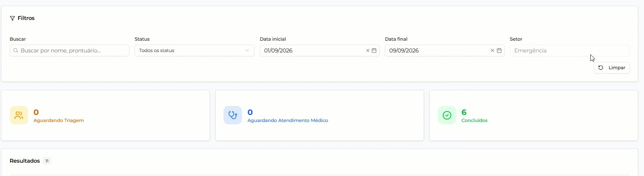Viewport: 644px width, 176px height.
Task: Select the Aguardando Atendimento Médico label
Action: pos(287,120)
